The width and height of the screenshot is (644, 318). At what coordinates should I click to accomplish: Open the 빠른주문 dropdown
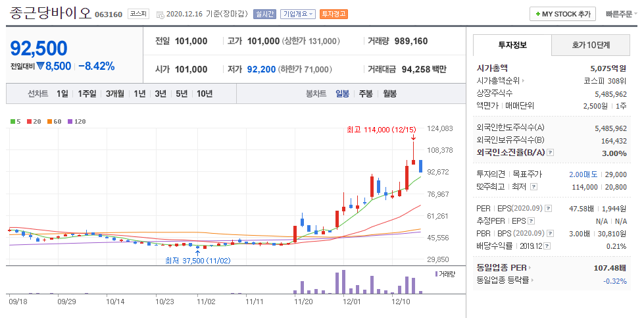[622, 14]
